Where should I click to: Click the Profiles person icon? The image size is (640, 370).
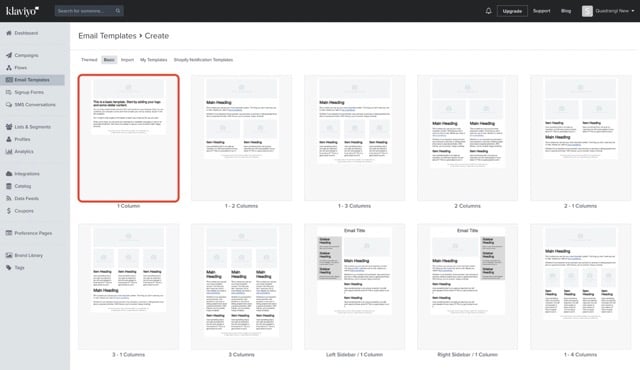point(9,139)
